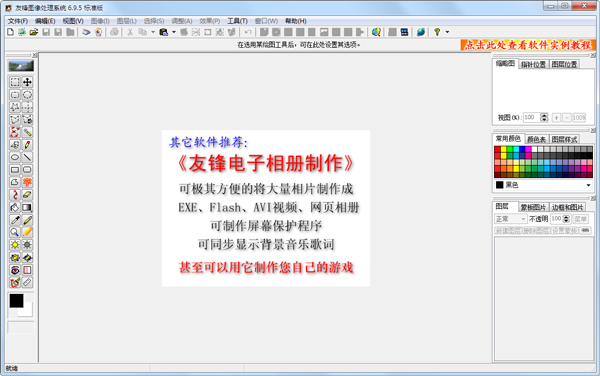The image size is (600, 376).
Task: Click the black foreground color box
Action: [16, 301]
